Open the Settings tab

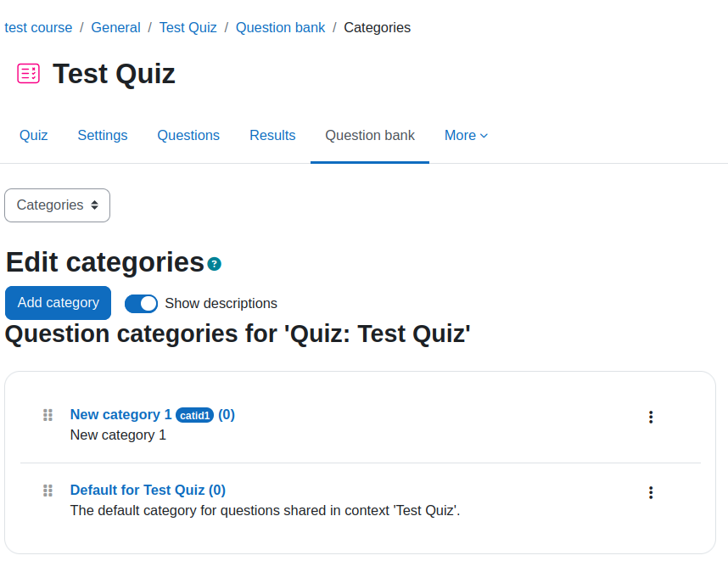pyautogui.click(x=103, y=136)
